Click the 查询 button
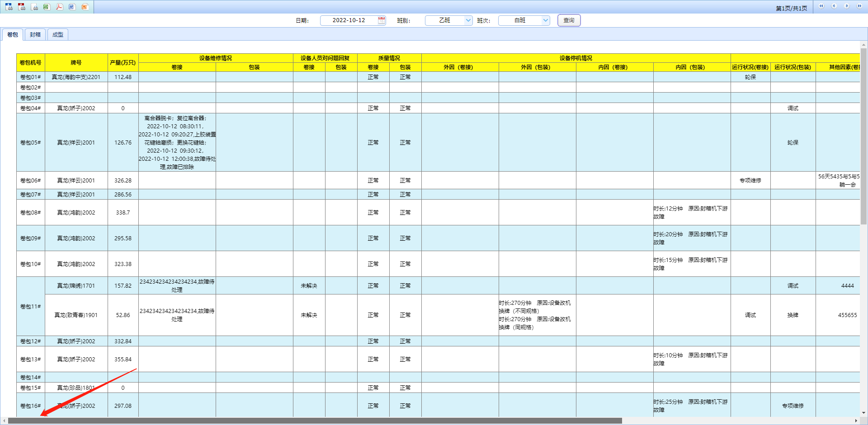 (569, 20)
